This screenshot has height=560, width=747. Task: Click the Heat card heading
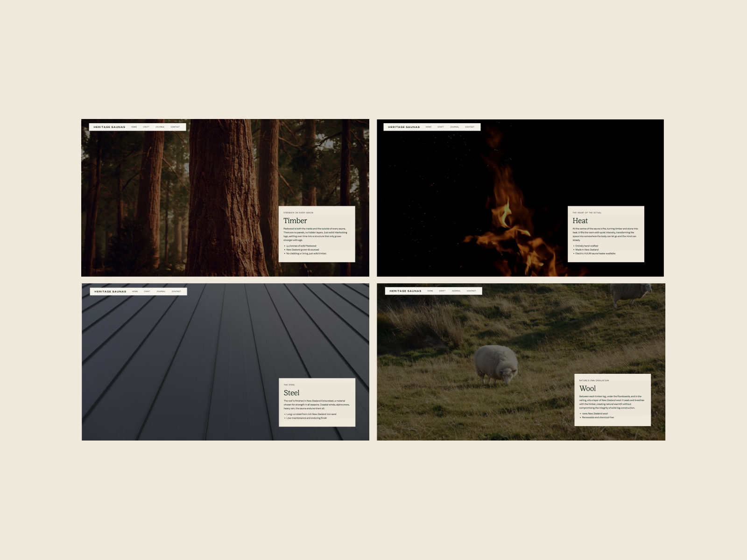580,221
